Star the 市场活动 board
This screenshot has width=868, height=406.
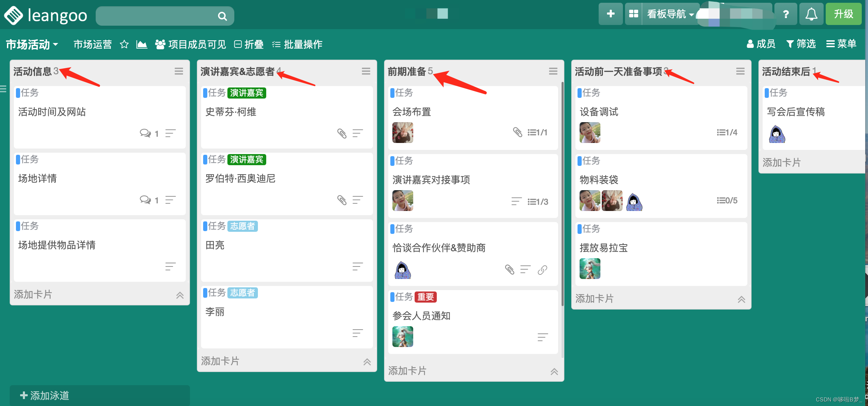124,44
